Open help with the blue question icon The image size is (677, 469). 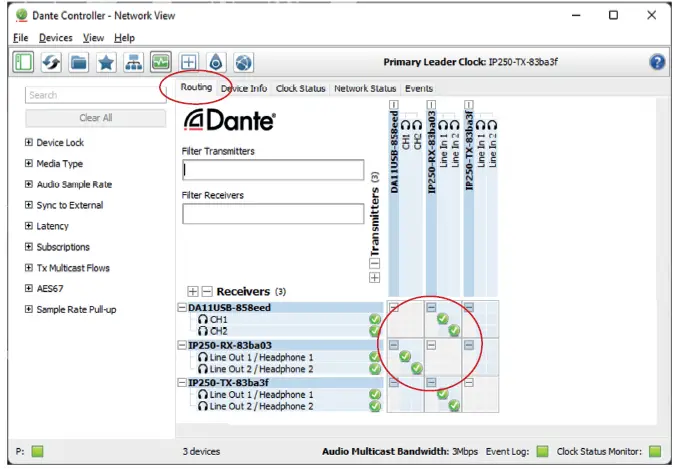click(657, 62)
